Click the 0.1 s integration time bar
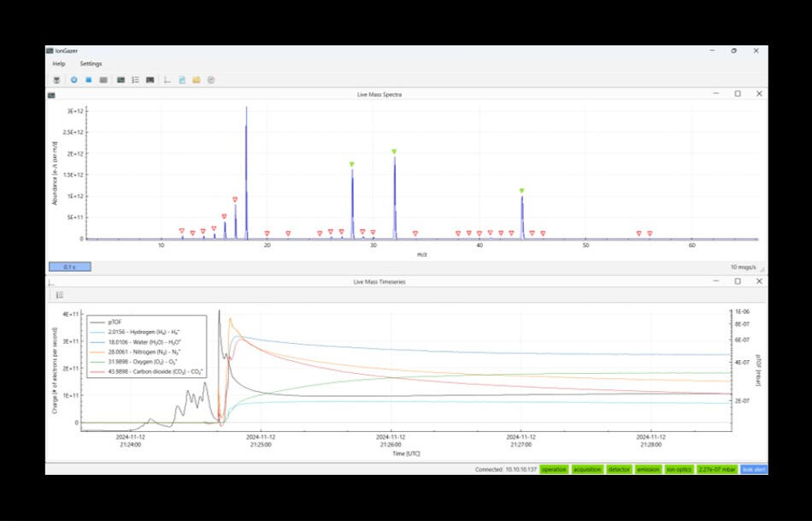Image resolution: width=812 pixels, height=521 pixels. [69, 267]
